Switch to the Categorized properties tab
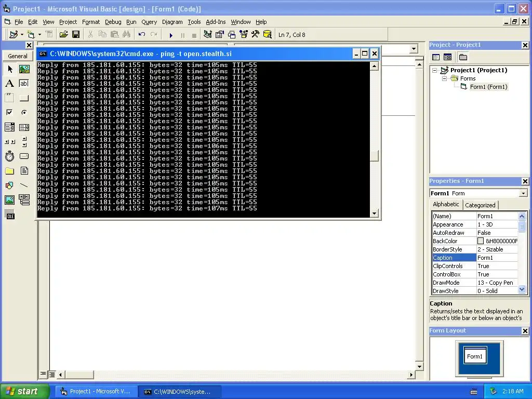Image resolution: width=532 pixels, height=399 pixels. pyautogui.click(x=480, y=205)
